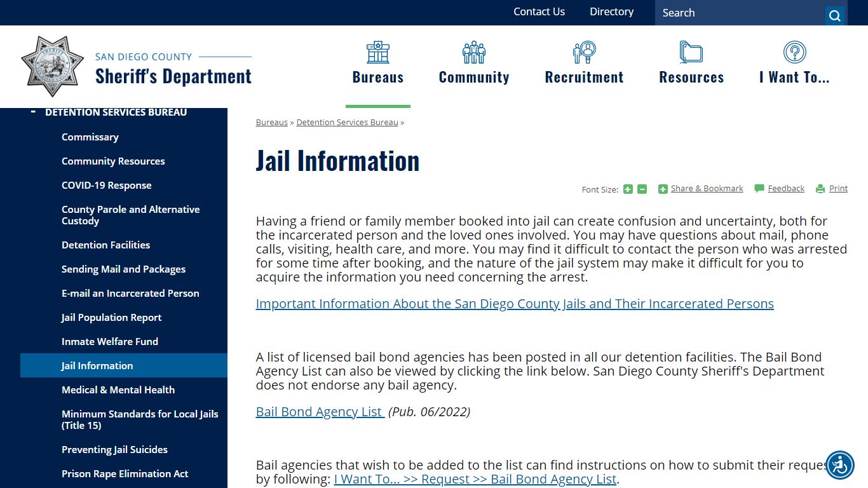Click the Print link text

click(x=838, y=188)
